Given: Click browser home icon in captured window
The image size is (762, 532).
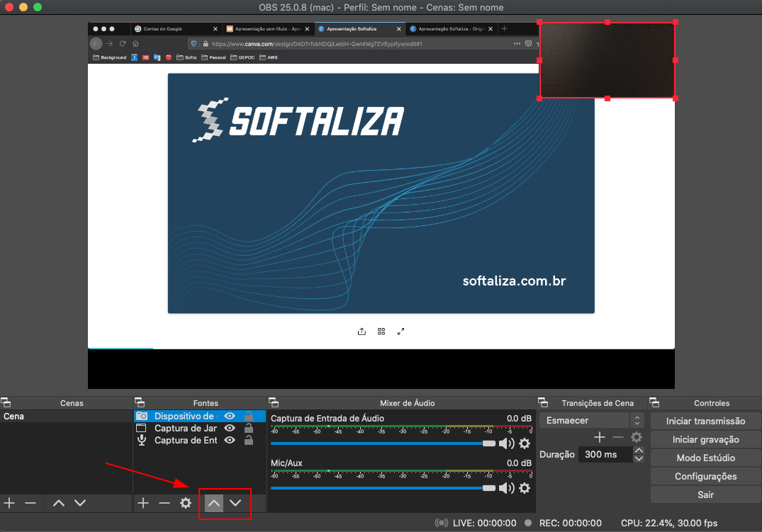Looking at the screenshot, I should (x=135, y=44).
